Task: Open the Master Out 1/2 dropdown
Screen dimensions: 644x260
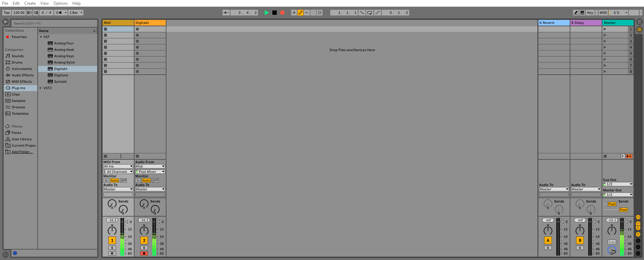Action: [618, 195]
